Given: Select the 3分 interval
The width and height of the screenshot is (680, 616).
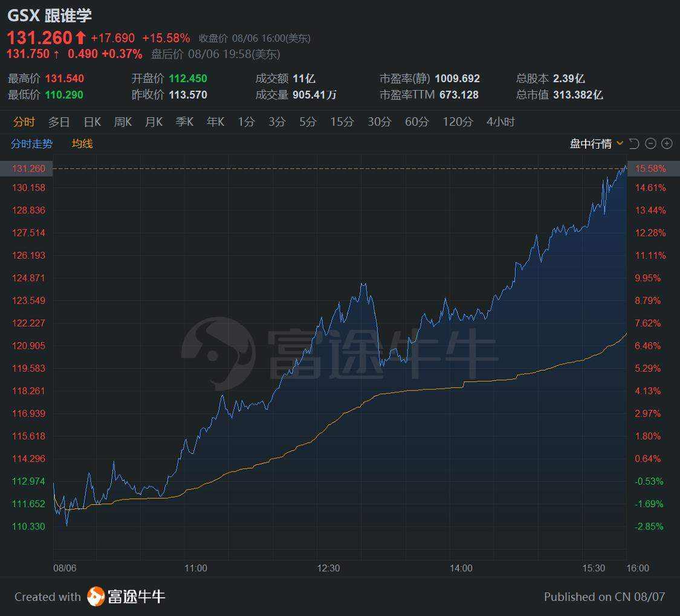Looking at the screenshot, I should tap(277, 122).
